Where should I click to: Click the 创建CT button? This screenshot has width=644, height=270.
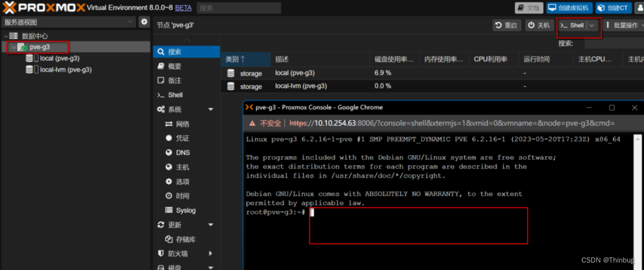[x=614, y=8]
